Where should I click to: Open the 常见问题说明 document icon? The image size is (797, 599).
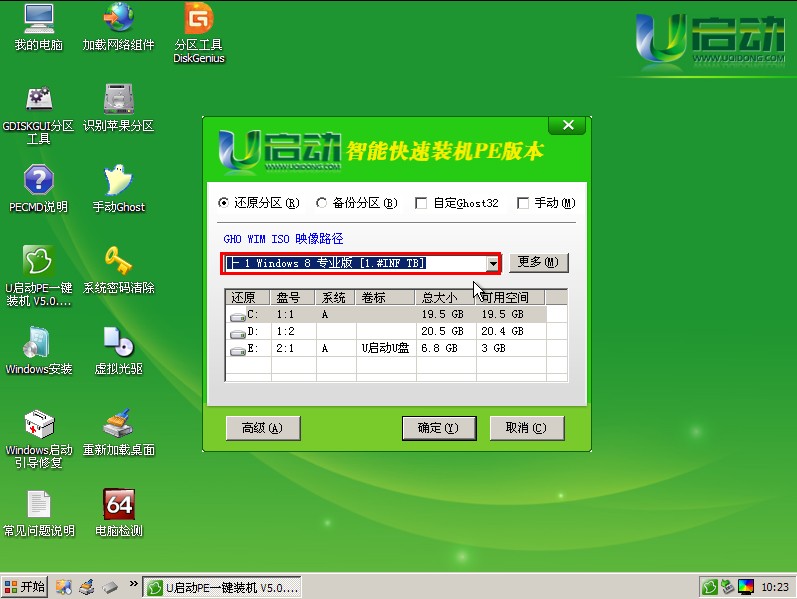tap(39, 514)
